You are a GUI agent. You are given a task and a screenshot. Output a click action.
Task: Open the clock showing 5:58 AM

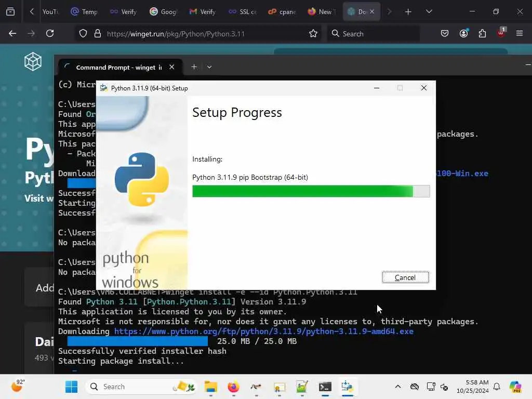473,387
